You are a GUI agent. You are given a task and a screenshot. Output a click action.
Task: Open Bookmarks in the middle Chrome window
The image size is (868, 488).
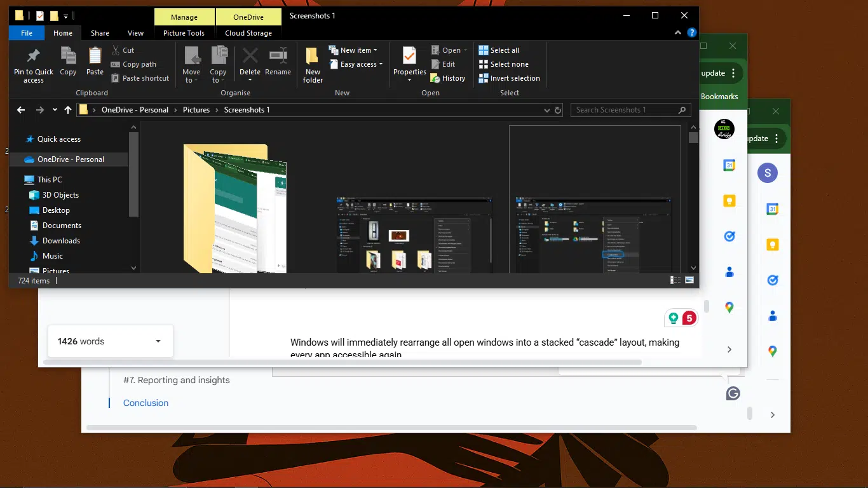tap(719, 97)
